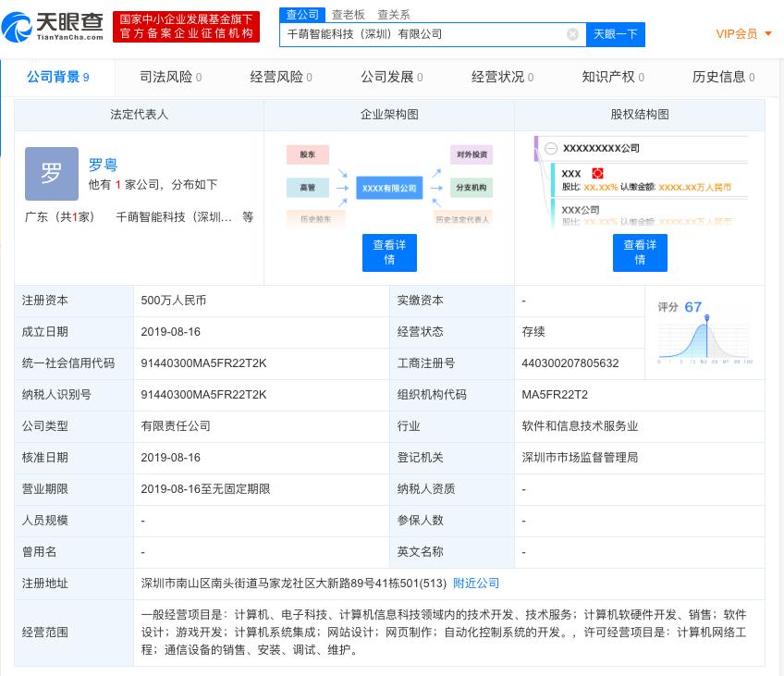Switch to 查老板 search tab
This screenshot has width=784, height=676.
(x=349, y=15)
